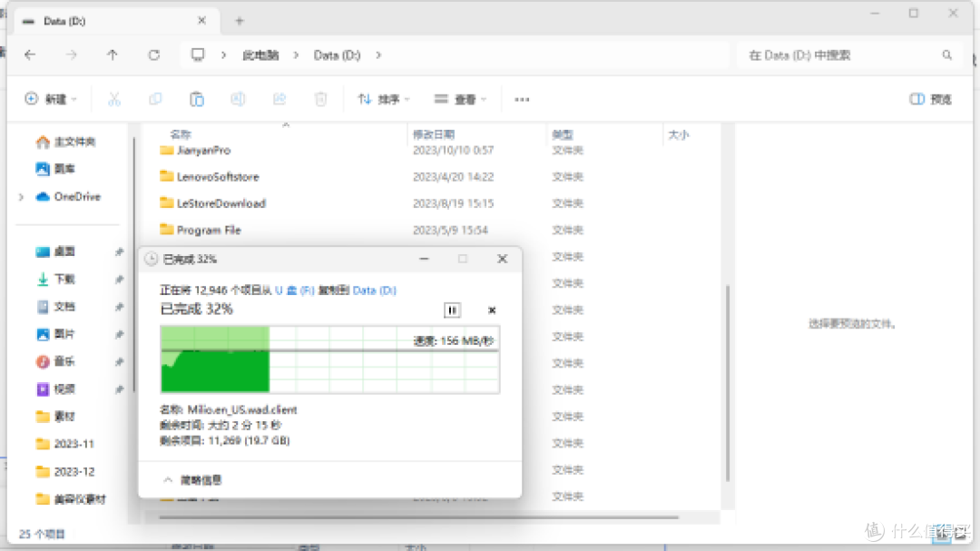The image size is (980, 551).
Task: Select OneDrive in the sidebar
Action: [x=68, y=197]
